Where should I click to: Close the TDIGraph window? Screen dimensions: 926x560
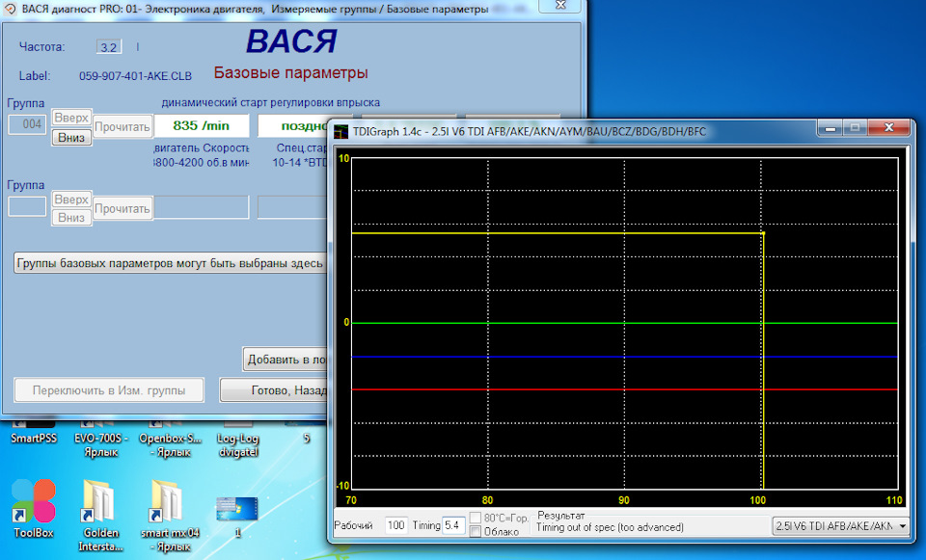click(889, 127)
